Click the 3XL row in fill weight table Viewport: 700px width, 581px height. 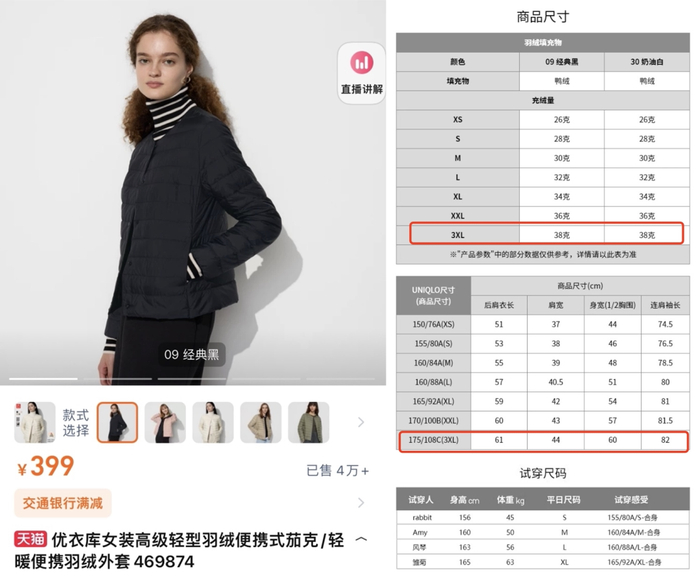coord(546,234)
